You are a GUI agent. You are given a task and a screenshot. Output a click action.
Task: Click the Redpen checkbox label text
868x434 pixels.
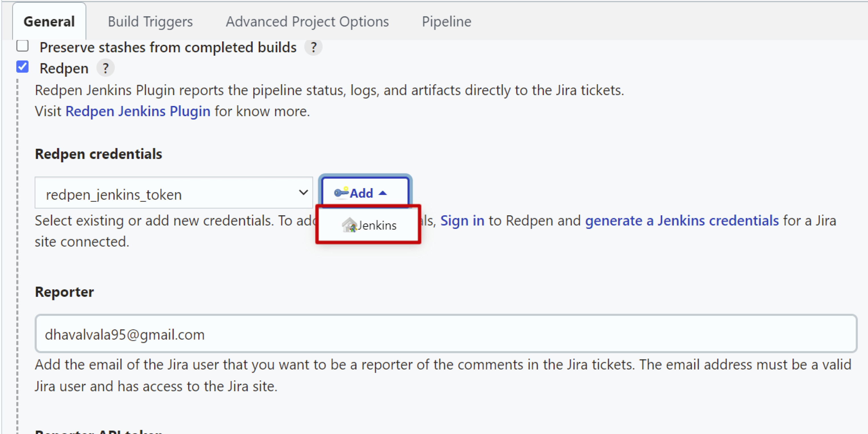pos(64,69)
